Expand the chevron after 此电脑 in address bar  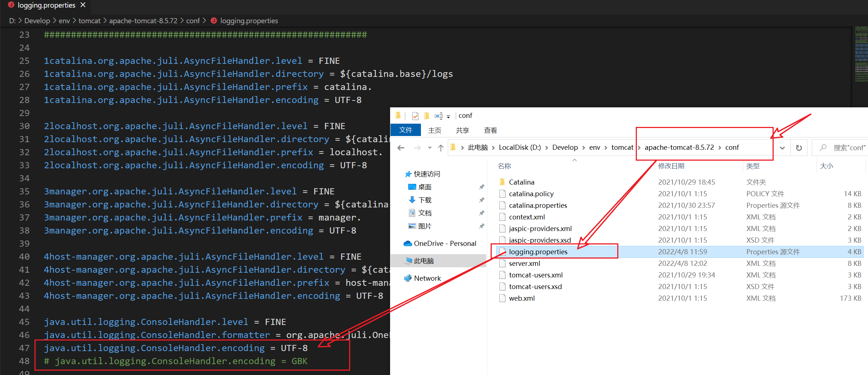tap(493, 148)
